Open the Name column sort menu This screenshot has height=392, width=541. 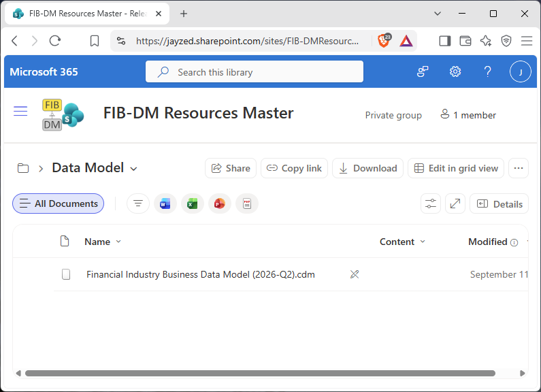coord(118,242)
